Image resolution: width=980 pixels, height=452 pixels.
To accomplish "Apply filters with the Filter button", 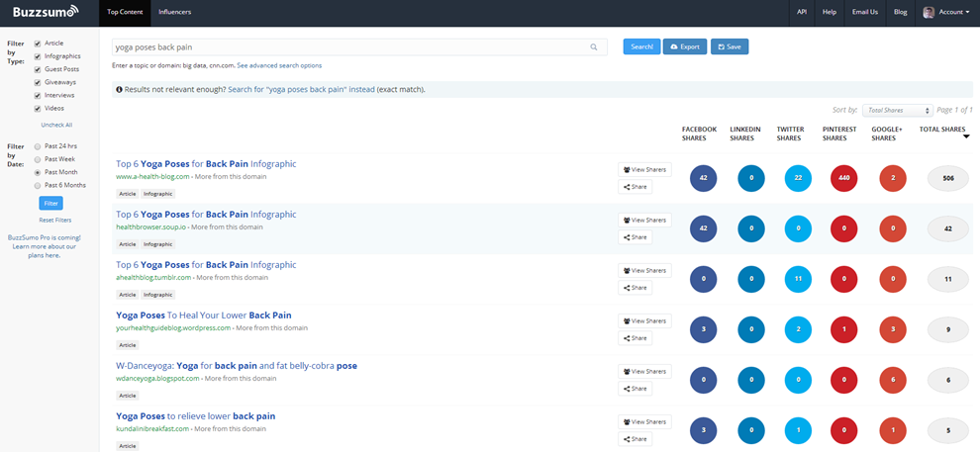I will click(50, 203).
